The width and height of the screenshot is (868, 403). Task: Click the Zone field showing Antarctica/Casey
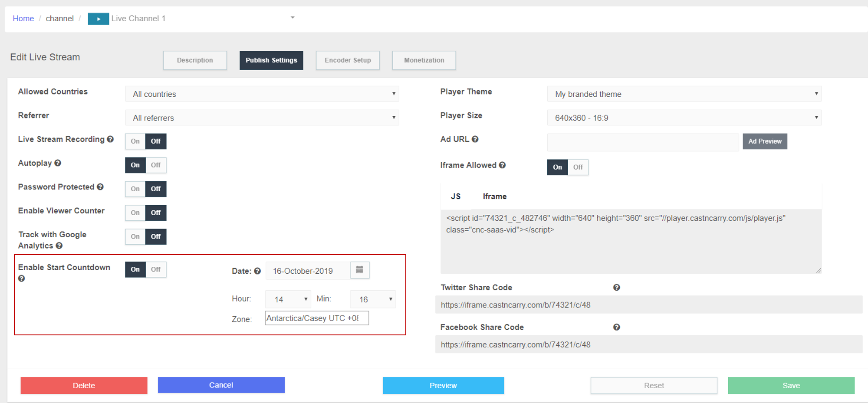[317, 318]
